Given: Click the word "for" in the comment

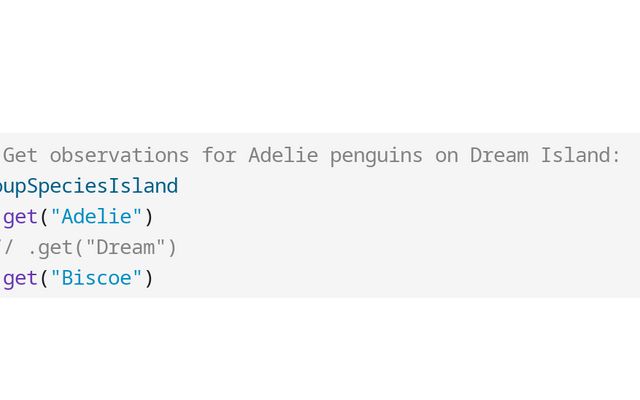Looking at the screenshot, I should tap(219, 156).
